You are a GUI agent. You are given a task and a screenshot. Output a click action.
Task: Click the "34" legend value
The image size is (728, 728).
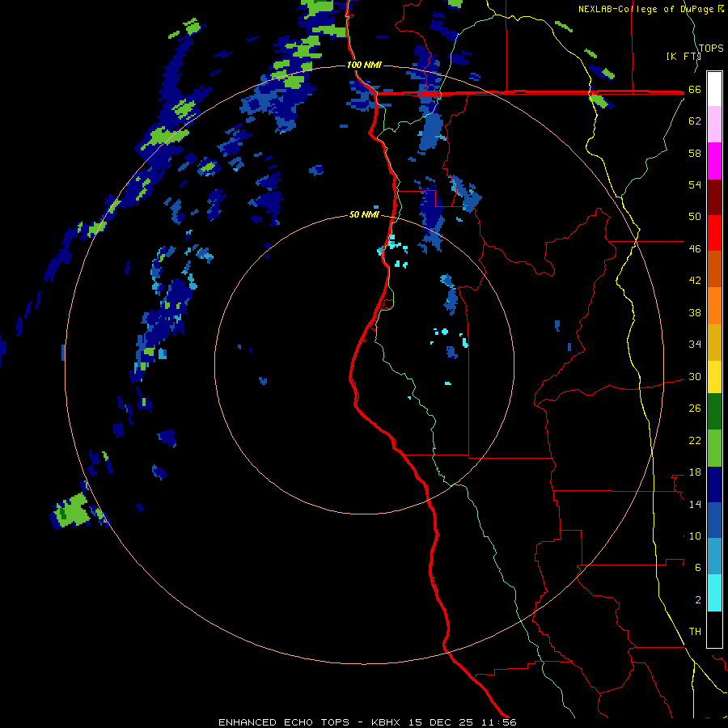click(695, 344)
